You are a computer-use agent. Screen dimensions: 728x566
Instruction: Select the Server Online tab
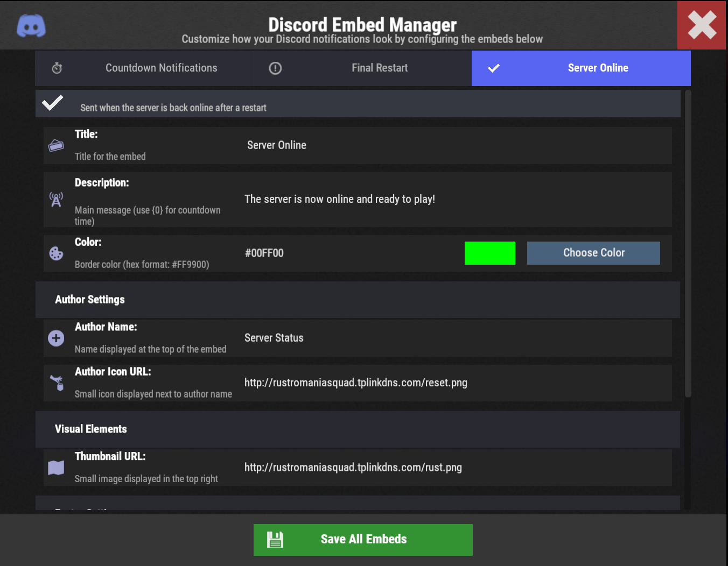581,68
